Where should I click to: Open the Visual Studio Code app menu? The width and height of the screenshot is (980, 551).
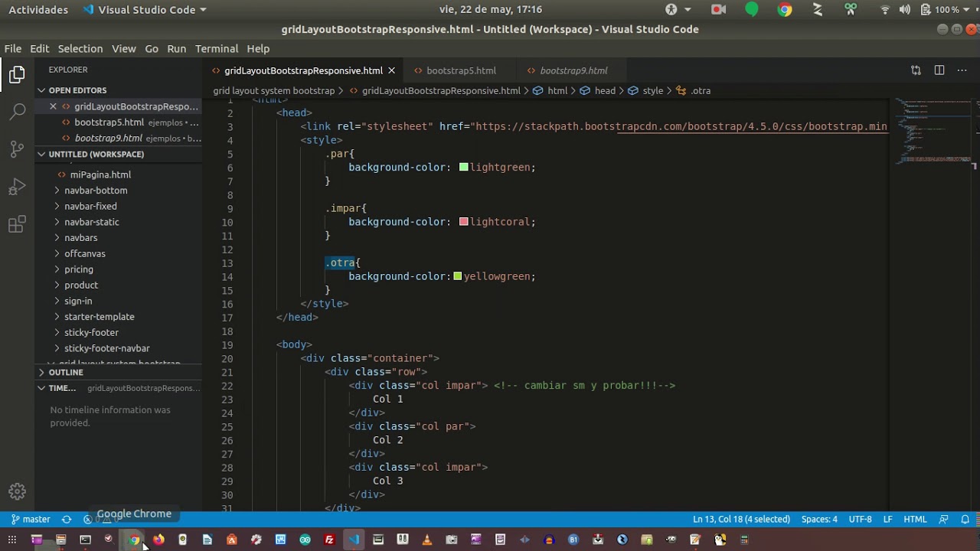[x=145, y=9]
